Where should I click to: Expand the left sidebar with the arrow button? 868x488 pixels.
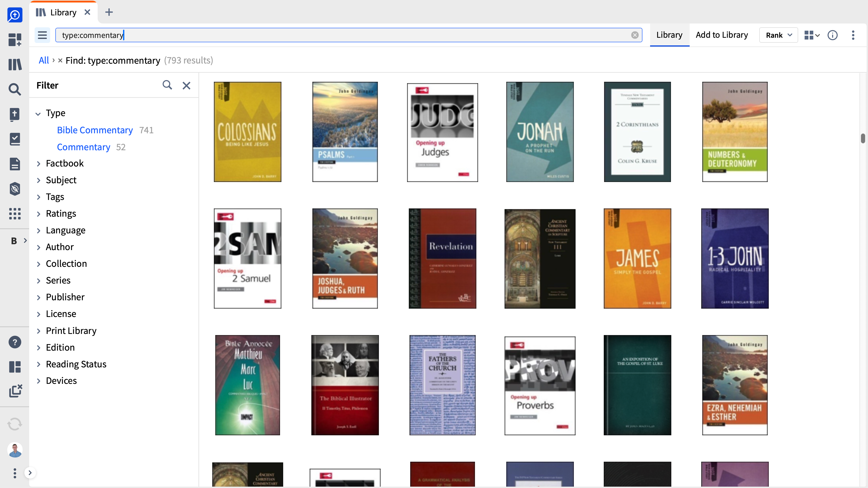(30, 473)
